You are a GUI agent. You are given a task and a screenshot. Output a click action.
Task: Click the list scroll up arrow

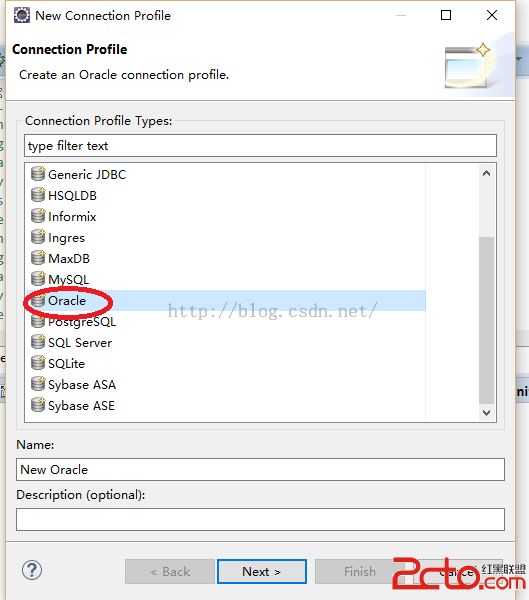coord(487,173)
